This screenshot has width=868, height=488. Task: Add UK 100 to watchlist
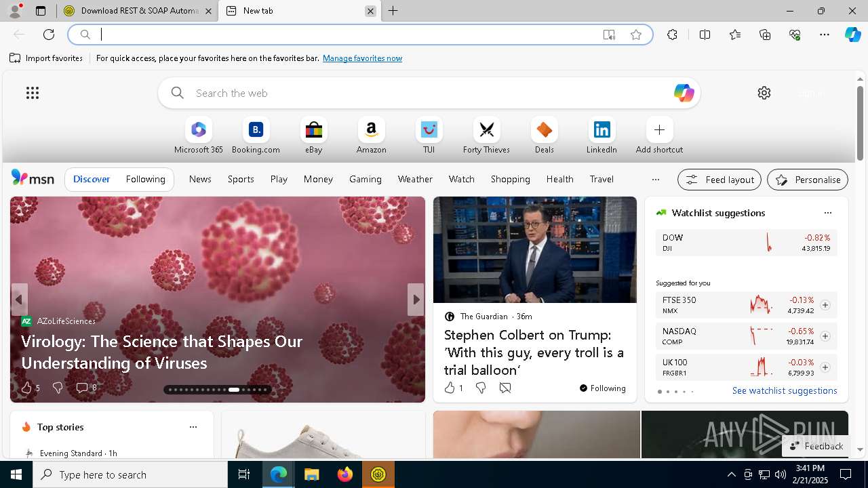pos(825,367)
